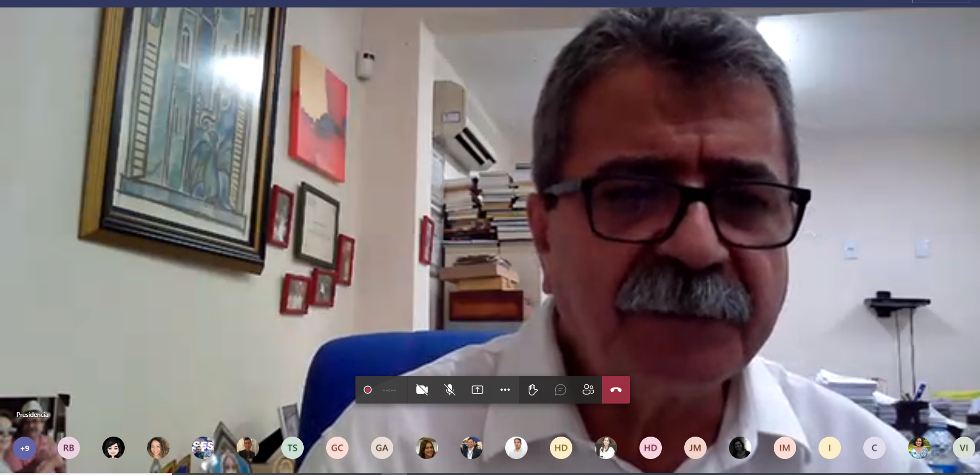Unmute the microphone

point(450,390)
